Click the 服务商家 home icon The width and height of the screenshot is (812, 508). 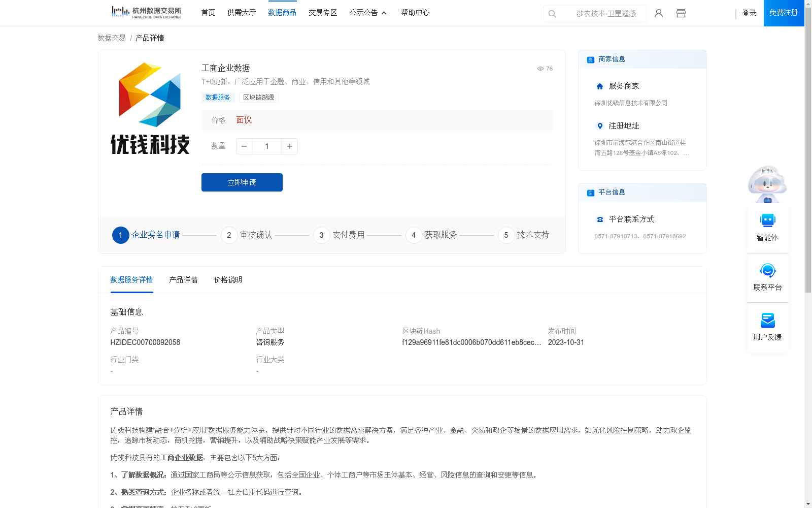pyautogui.click(x=600, y=86)
